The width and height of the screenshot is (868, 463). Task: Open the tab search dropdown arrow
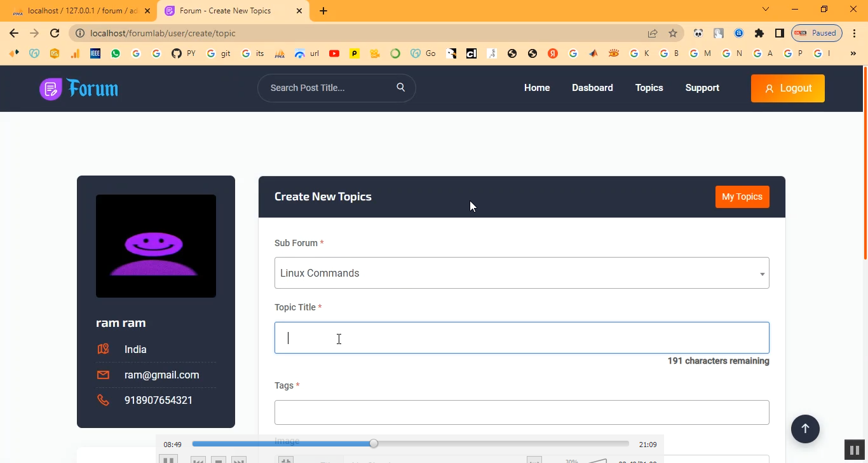point(766,10)
